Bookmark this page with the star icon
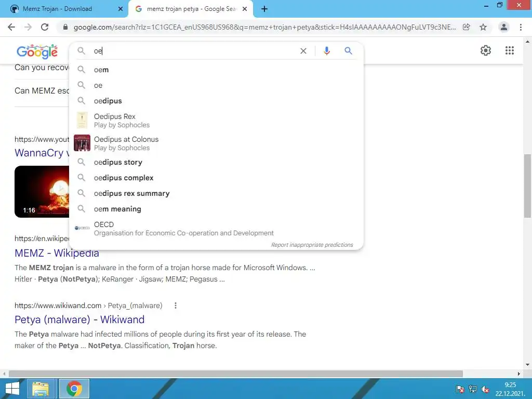Image resolution: width=532 pixels, height=399 pixels. tap(483, 27)
